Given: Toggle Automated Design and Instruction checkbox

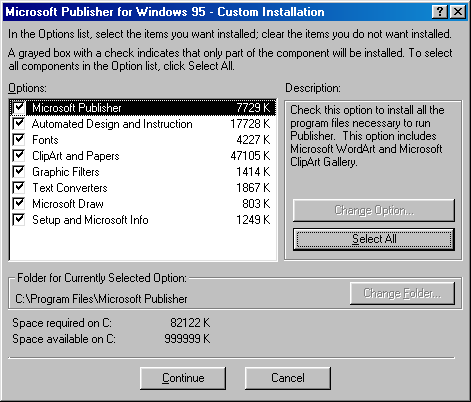Looking at the screenshot, I should (19, 123).
